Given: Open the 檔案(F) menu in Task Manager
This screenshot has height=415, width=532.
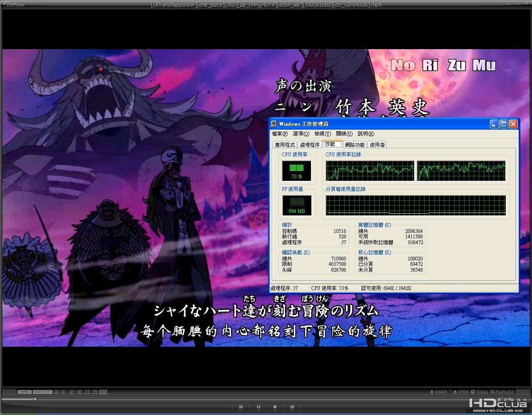Looking at the screenshot, I should click(x=280, y=134).
